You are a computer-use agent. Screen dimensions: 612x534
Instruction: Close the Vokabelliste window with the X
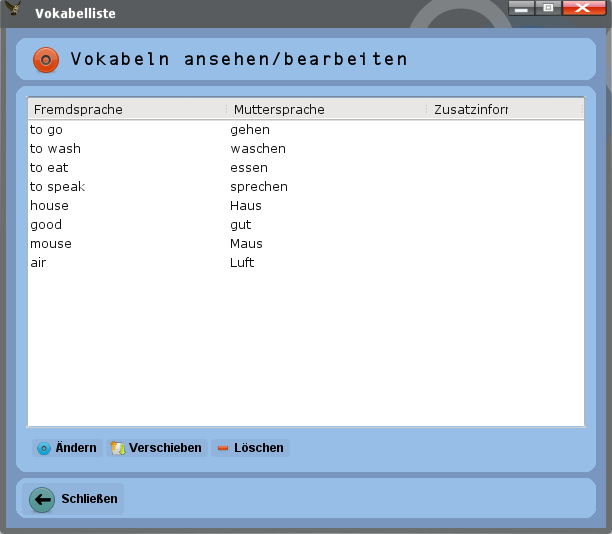[584, 8]
